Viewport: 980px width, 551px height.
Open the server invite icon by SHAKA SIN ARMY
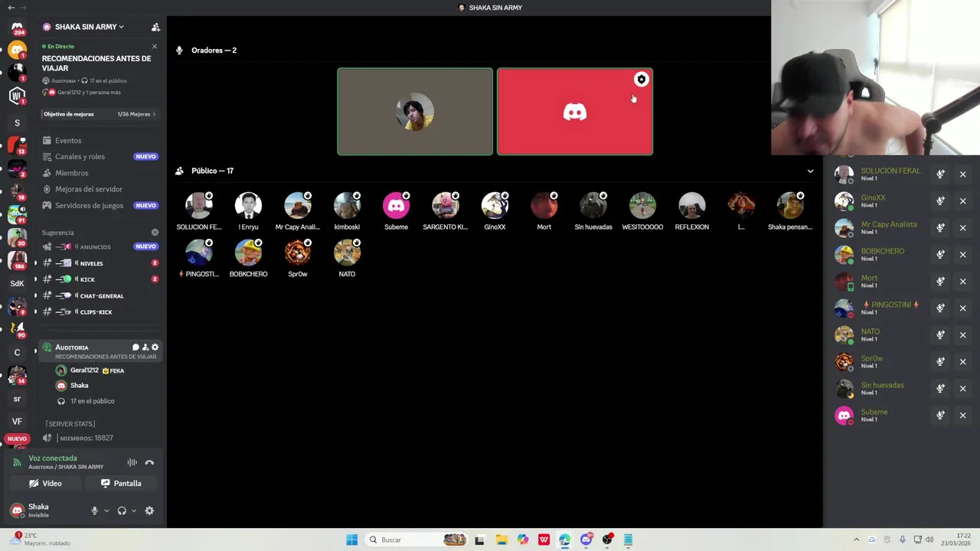coord(155,27)
